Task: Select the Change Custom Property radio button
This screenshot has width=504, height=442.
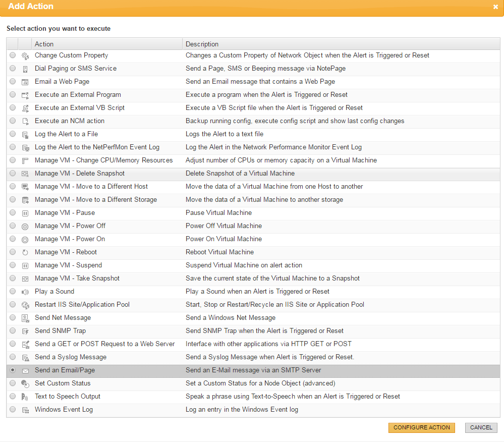Action: coord(13,55)
